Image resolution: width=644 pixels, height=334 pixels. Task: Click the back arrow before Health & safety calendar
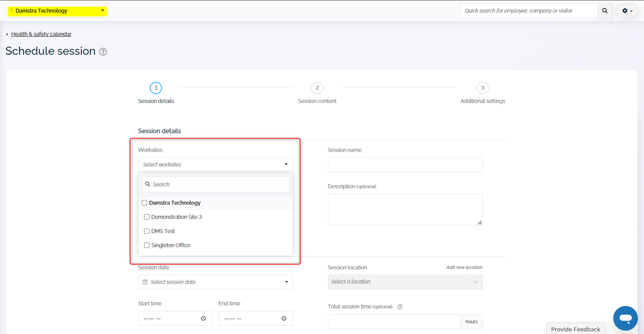pyautogui.click(x=7, y=34)
